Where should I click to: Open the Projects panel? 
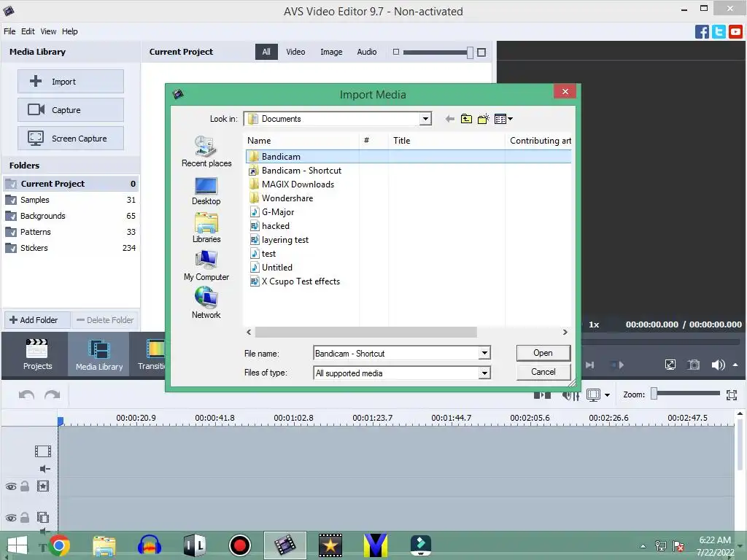coord(37,354)
